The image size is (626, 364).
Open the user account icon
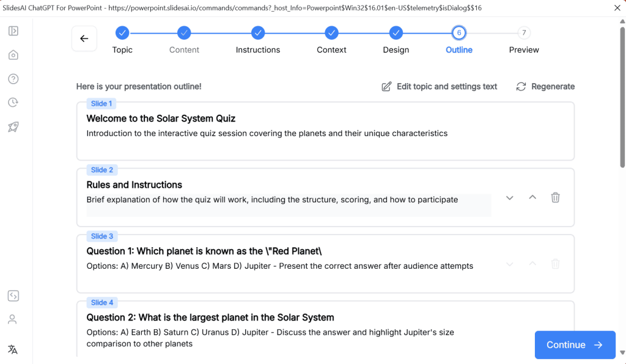coord(13,319)
